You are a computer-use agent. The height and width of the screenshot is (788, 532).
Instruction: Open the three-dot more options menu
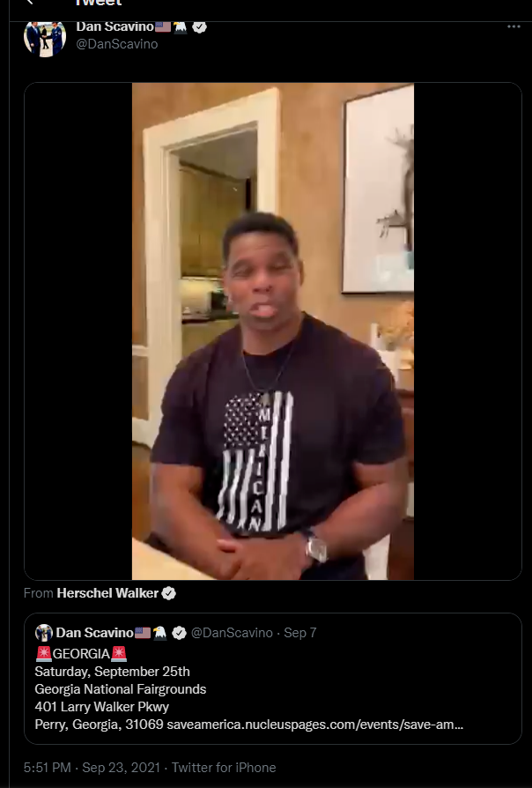(x=514, y=26)
